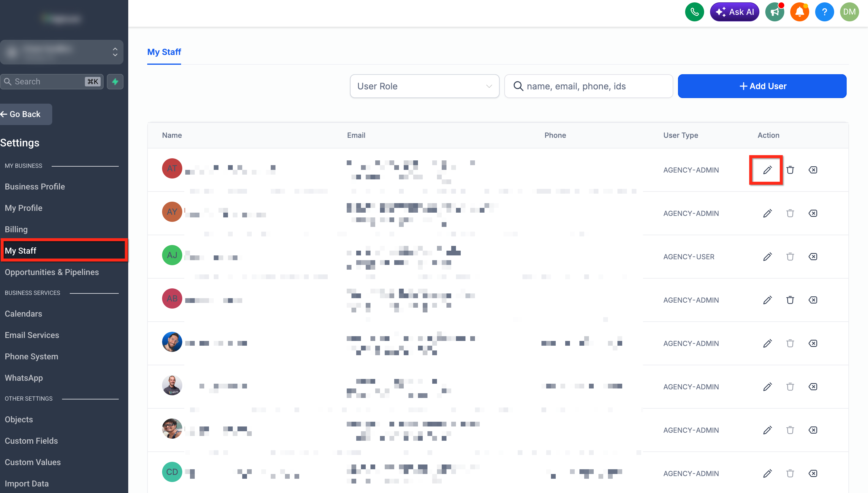Viewport: 868px width, 493px height.
Task: Click the DM profile avatar
Action: pos(849,12)
